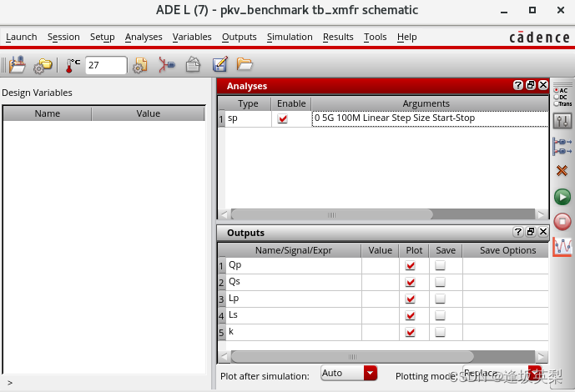575x392 pixels.
Task: Stop simulation with red stop button
Action: 562,222
